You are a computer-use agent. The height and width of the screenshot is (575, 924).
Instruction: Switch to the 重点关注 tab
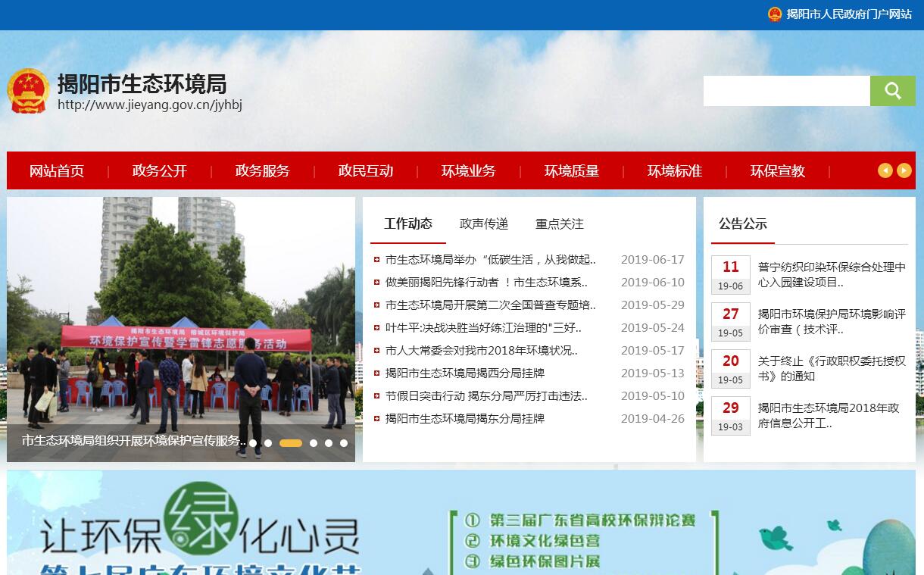(x=559, y=224)
